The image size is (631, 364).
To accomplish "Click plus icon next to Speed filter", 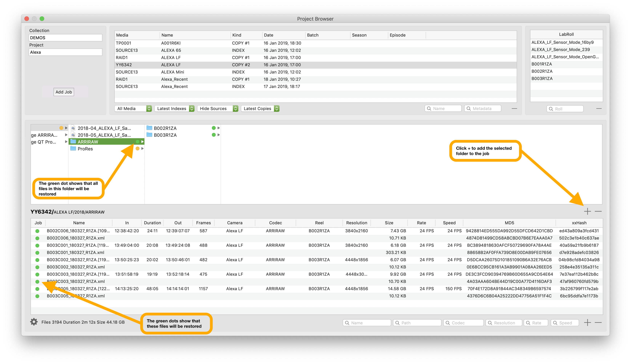I will (x=587, y=322).
